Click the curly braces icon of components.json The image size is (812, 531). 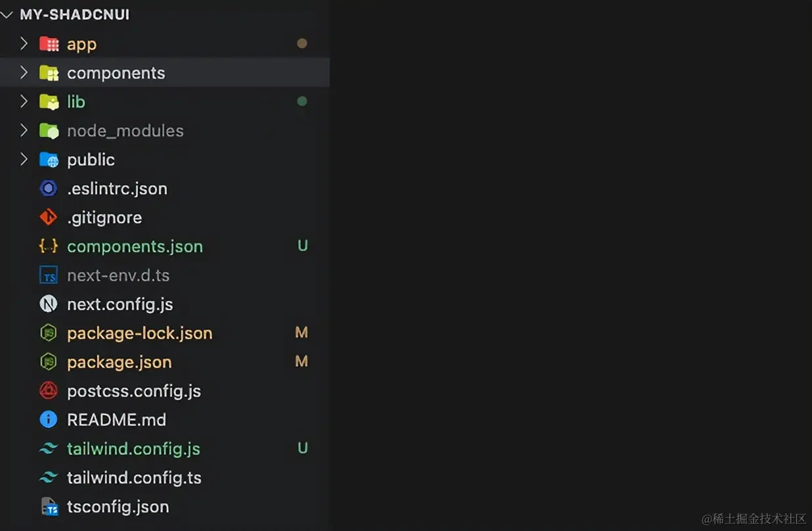click(x=49, y=246)
